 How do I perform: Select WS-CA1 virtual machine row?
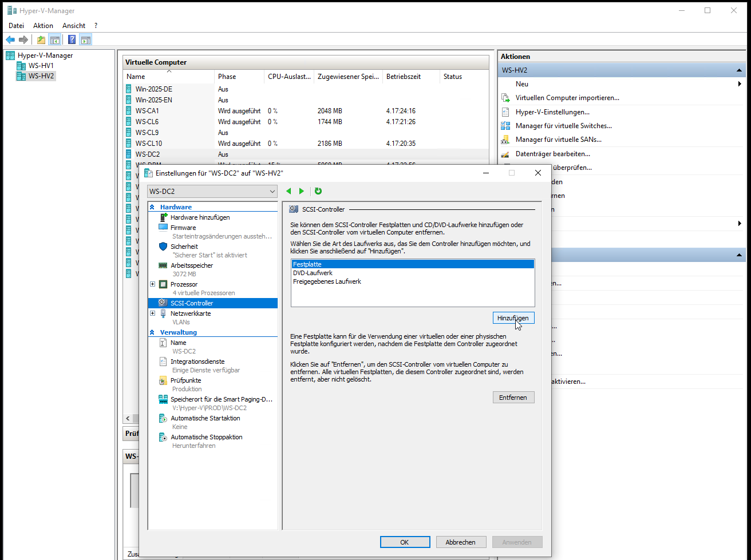point(306,111)
